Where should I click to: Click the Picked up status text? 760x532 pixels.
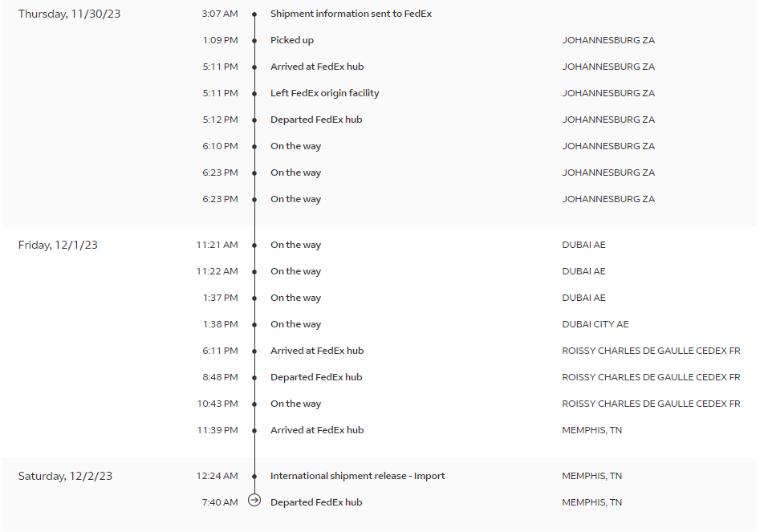pyautogui.click(x=291, y=41)
